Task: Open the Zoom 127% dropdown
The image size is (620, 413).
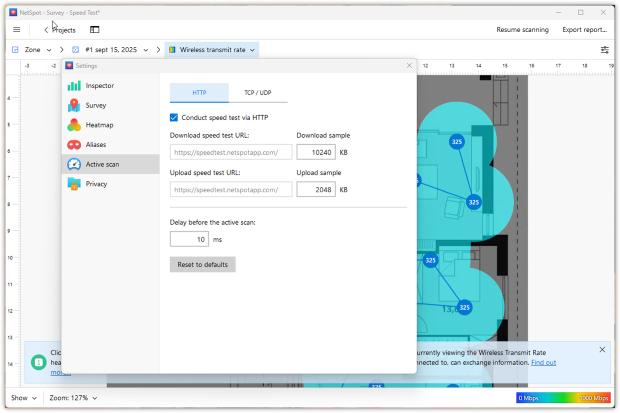Action: tap(74, 398)
